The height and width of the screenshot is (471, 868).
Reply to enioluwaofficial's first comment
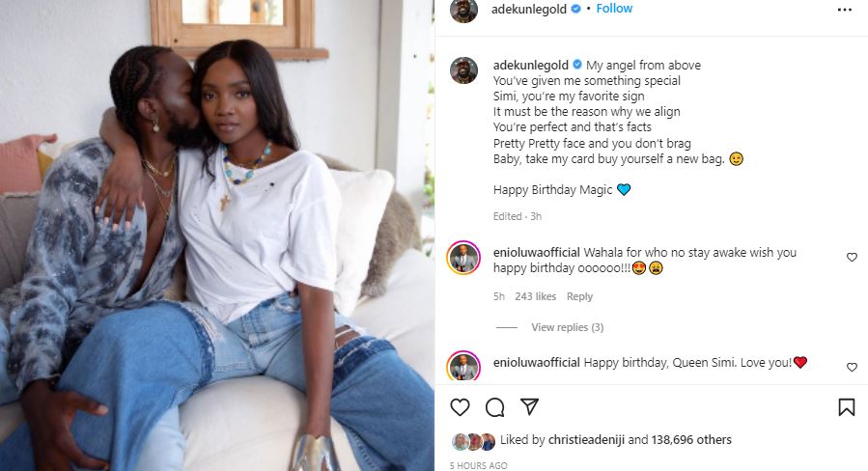[x=579, y=296]
